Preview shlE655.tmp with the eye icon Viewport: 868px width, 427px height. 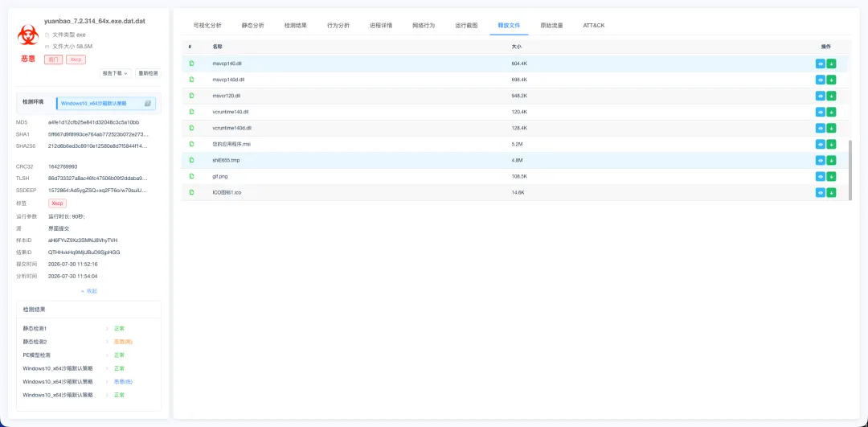pyautogui.click(x=821, y=160)
